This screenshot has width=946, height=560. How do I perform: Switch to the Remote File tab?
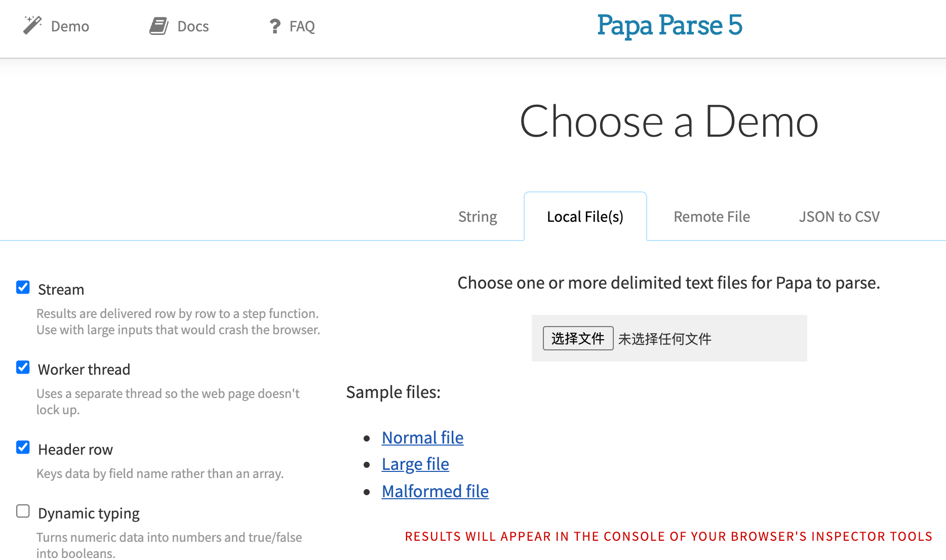point(712,217)
